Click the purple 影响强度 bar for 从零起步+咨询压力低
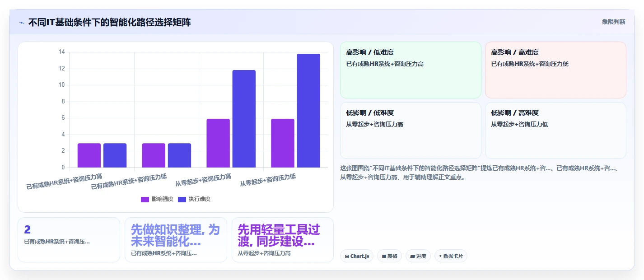Image resolution: width=644 pixels, height=280 pixels. [283, 143]
